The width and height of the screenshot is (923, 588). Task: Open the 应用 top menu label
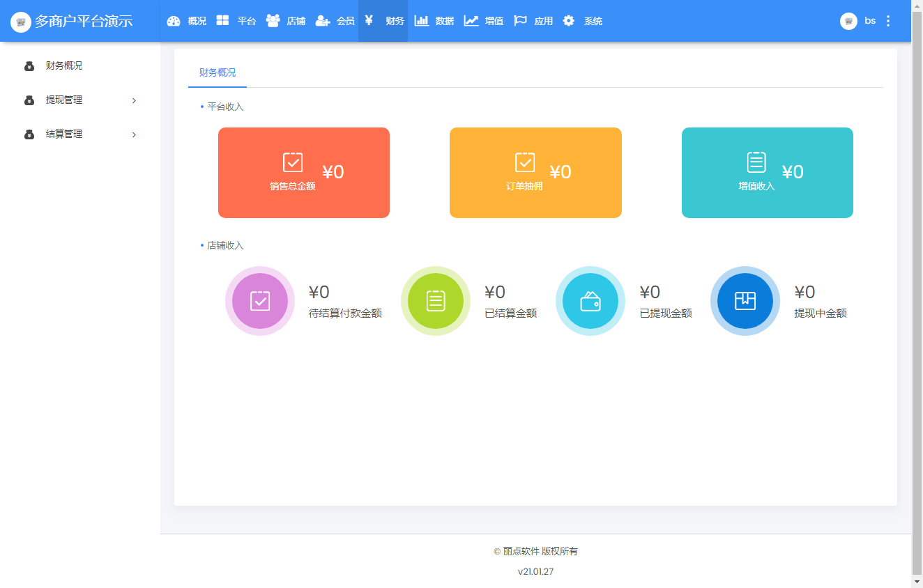pyautogui.click(x=544, y=21)
